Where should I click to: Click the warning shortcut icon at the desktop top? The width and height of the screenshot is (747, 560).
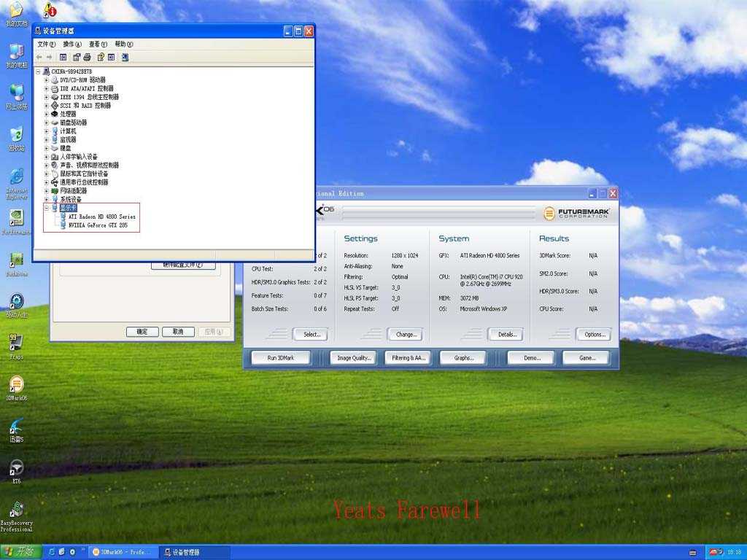click(x=49, y=9)
